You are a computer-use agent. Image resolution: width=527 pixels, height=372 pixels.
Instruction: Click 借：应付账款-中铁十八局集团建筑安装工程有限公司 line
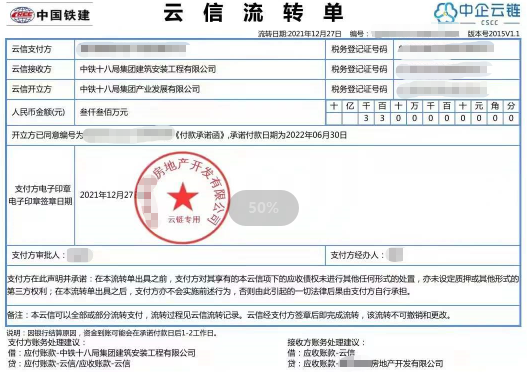click(102, 353)
